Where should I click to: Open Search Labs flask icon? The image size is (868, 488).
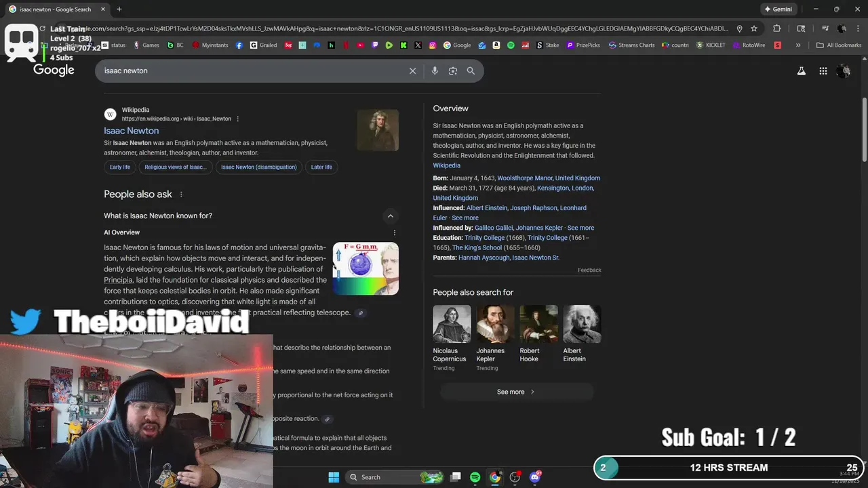coord(802,70)
